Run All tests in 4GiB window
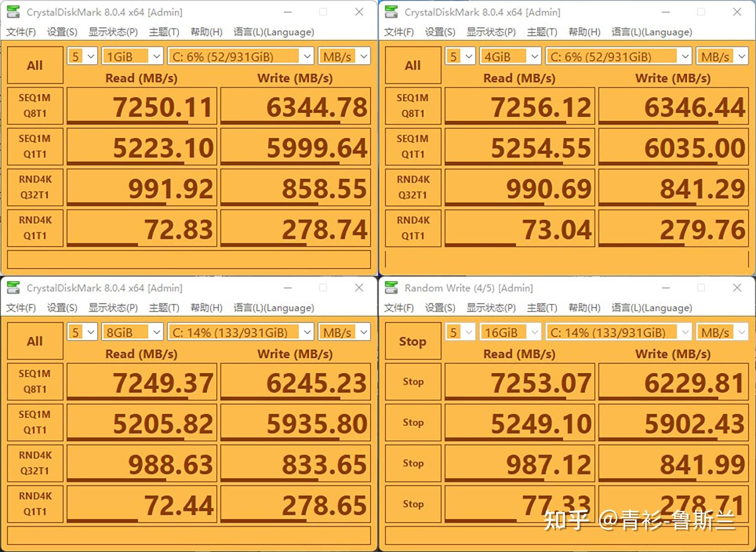The height and width of the screenshot is (552, 756). (413, 65)
